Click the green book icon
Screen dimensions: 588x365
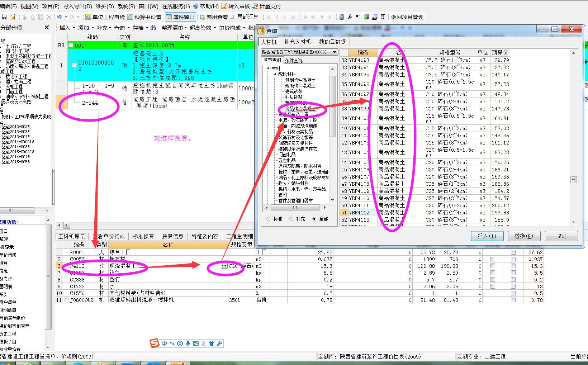point(366,17)
